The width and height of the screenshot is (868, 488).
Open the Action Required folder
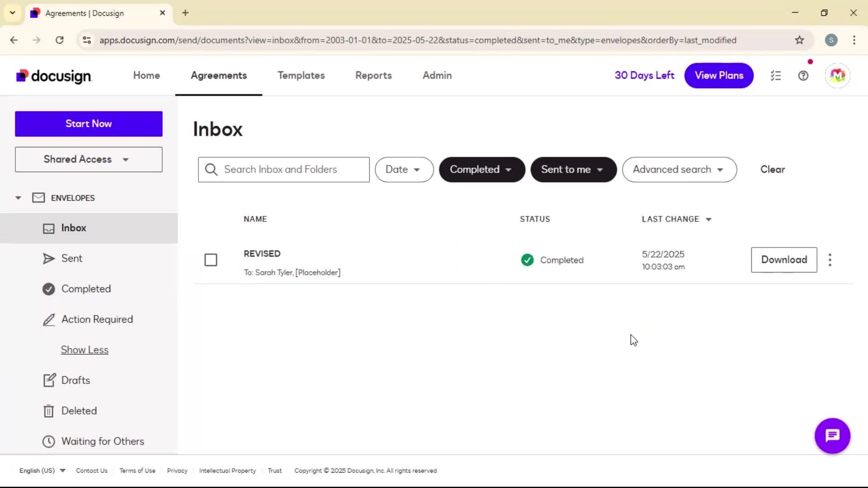pyautogui.click(x=89, y=319)
